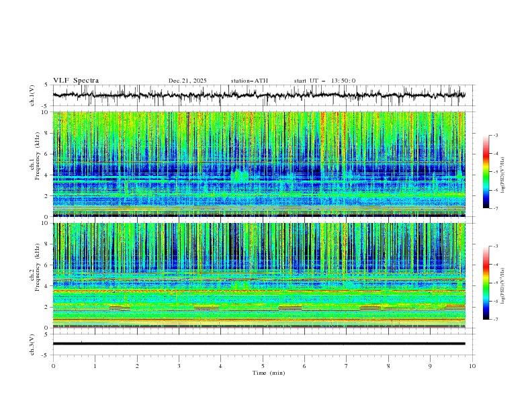Click the ch.2 colorbar "log(PSD)(V²/Hz)" label
Screen dimensions: 532x411
(x=503, y=285)
